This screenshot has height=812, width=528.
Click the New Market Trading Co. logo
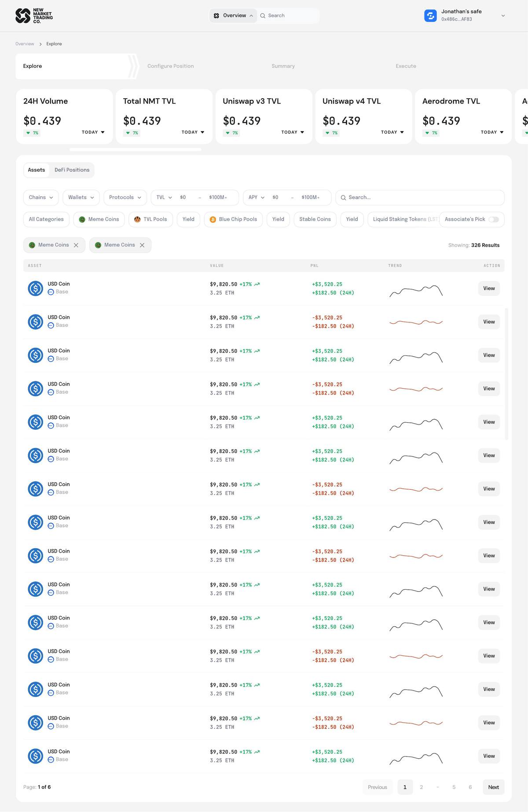(34, 16)
